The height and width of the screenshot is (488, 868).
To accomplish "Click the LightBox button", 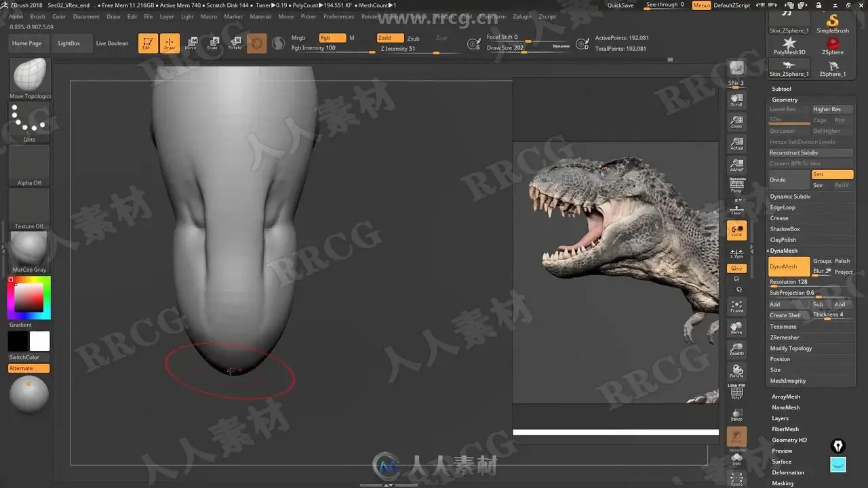I will [x=69, y=43].
